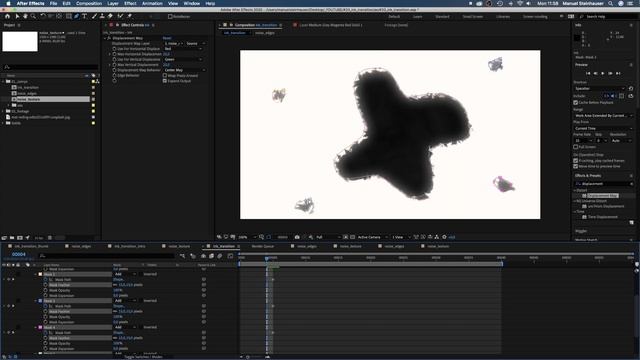This screenshot has width=640, height=360.
Task: Click new folder icon in Project panel
Action: coord(12,238)
